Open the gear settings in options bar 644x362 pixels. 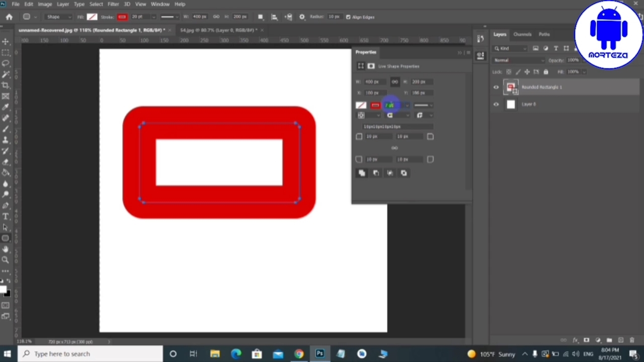tap(302, 17)
